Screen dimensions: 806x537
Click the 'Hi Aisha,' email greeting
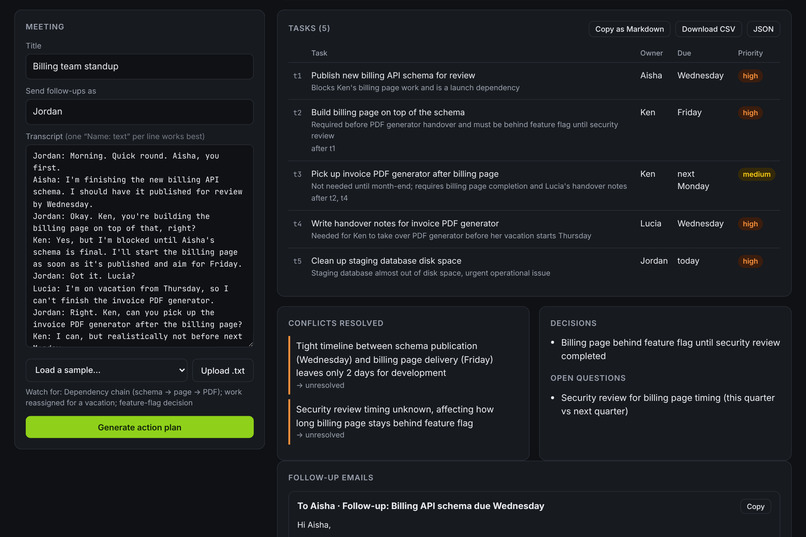[314, 525]
